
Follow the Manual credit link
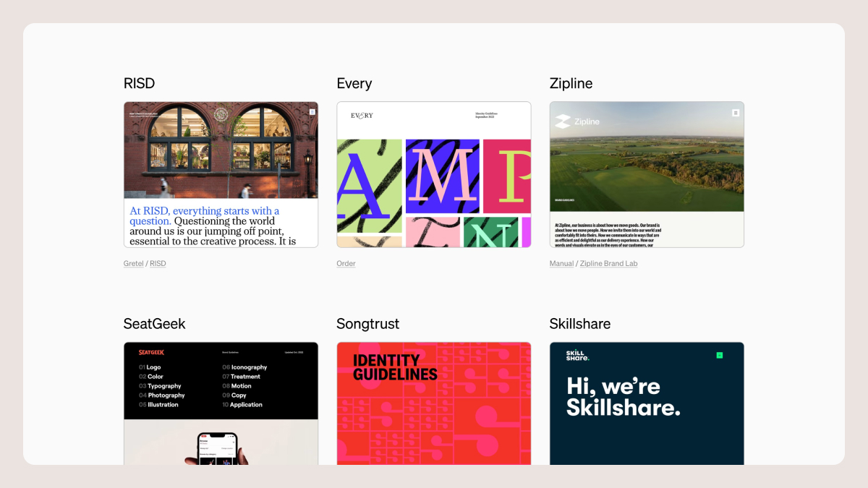coord(561,264)
